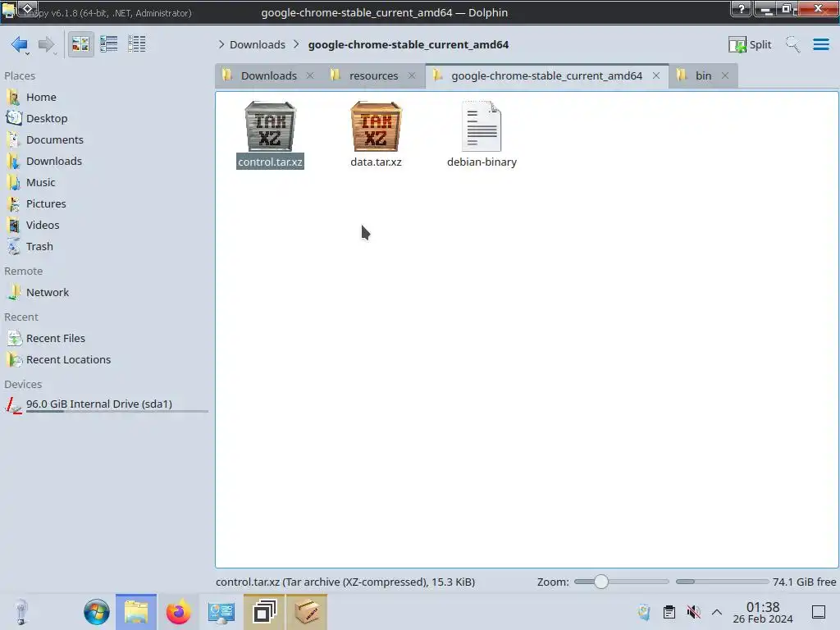840x630 pixels.
Task: Click the debian-binary file name label
Action: 482,162
